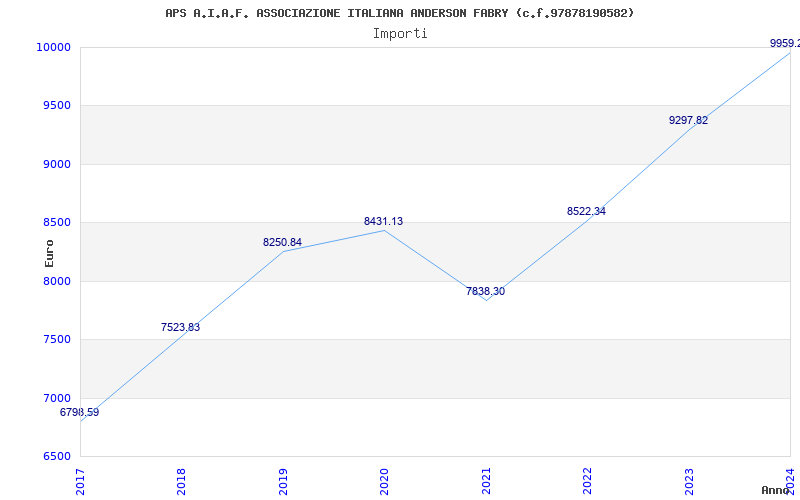
Task: Select the 2024 x-axis label
Action: tap(790, 479)
